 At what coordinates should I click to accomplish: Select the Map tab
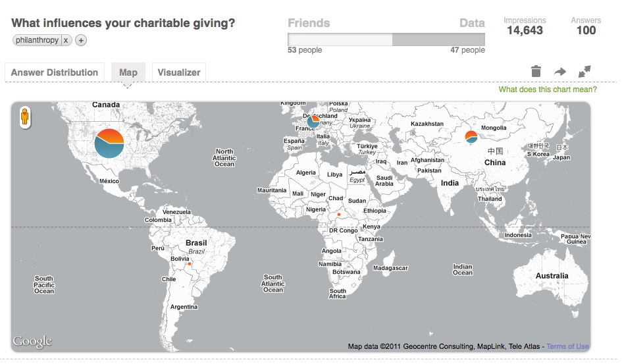[x=128, y=72]
